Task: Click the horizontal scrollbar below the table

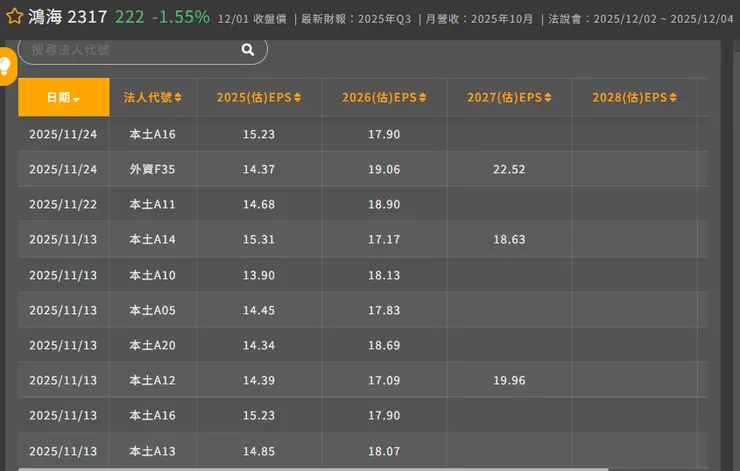Action: pyautogui.click(x=313, y=469)
